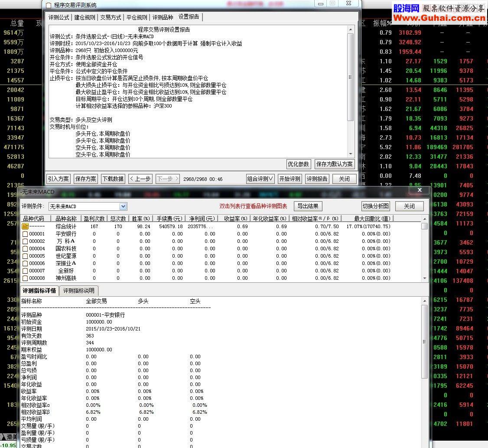The width and height of the screenshot is (488, 448).
Task: Click results list scrollbar up arrow
Action: point(425,219)
